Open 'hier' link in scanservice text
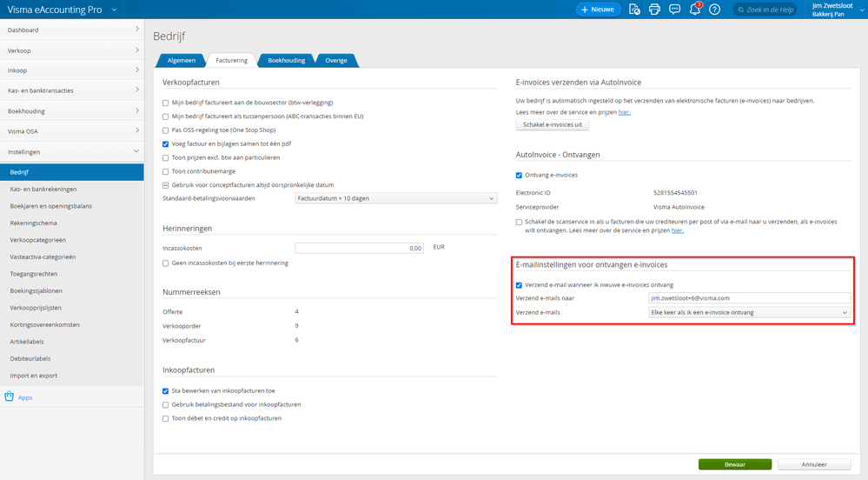This screenshot has height=480, width=868. [678, 230]
